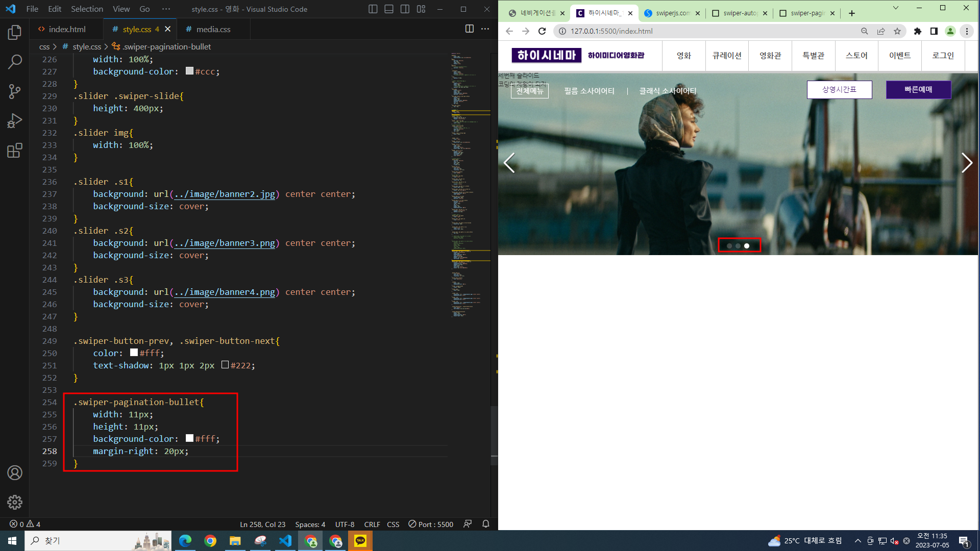Viewport: 980px width, 551px height.
Task: Click the Split Editor Right icon
Action: click(x=469, y=29)
